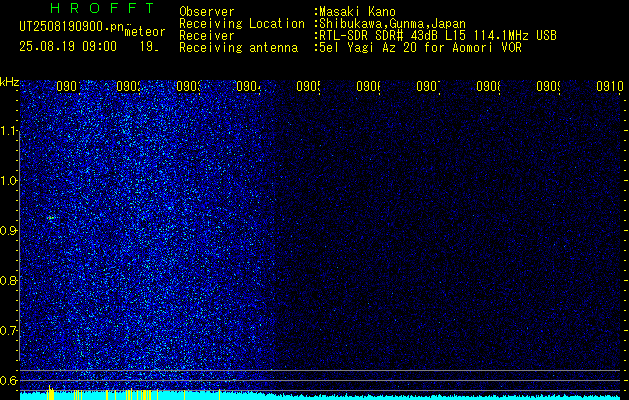Select the RTL-SDR SDR# 43dB receiver description
This screenshot has height=400, width=629.
pos(438,36)
